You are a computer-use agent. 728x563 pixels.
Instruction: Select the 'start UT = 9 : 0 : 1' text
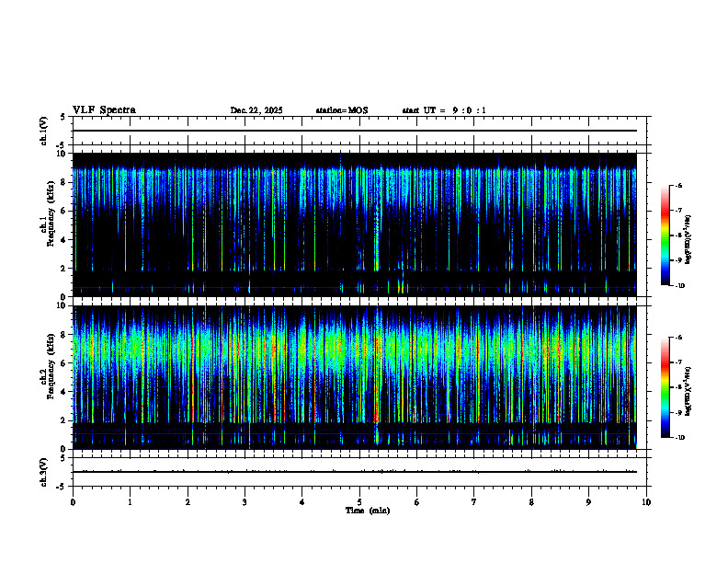pos(444,110)
